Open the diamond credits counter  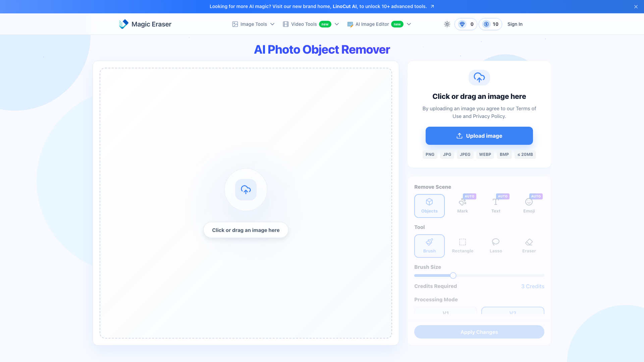click(x=466, y=24)
